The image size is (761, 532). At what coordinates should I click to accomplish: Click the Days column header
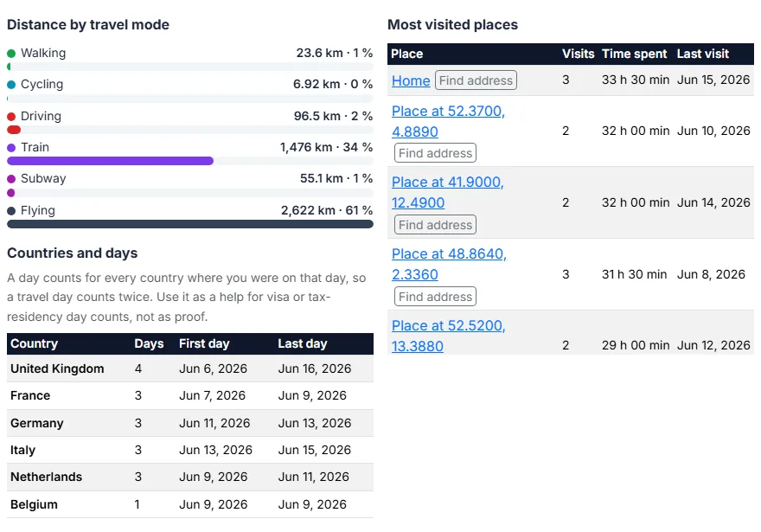[x=149, y=343]
